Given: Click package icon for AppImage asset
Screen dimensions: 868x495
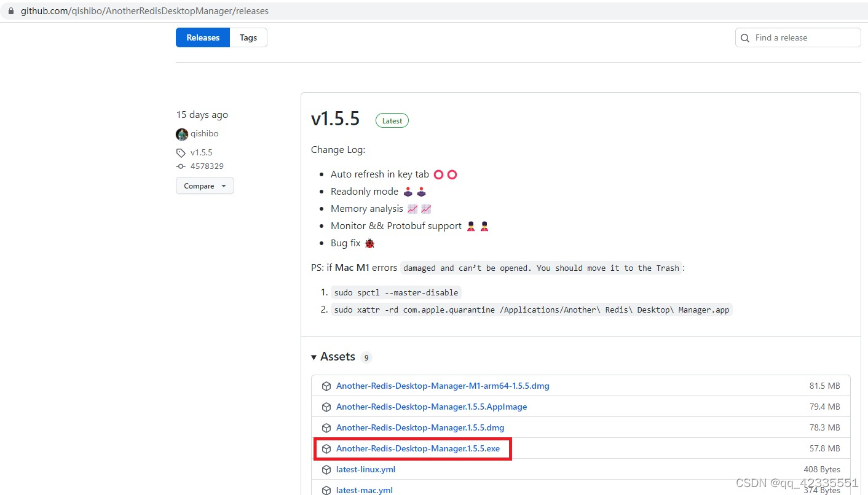Looking at the screenshot, I should [x=326, y=407].
